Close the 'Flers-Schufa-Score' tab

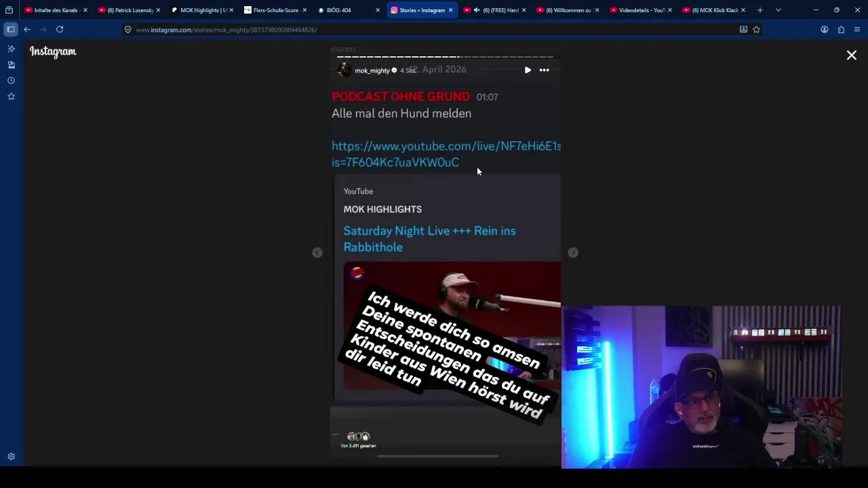[x=304, y=10]
